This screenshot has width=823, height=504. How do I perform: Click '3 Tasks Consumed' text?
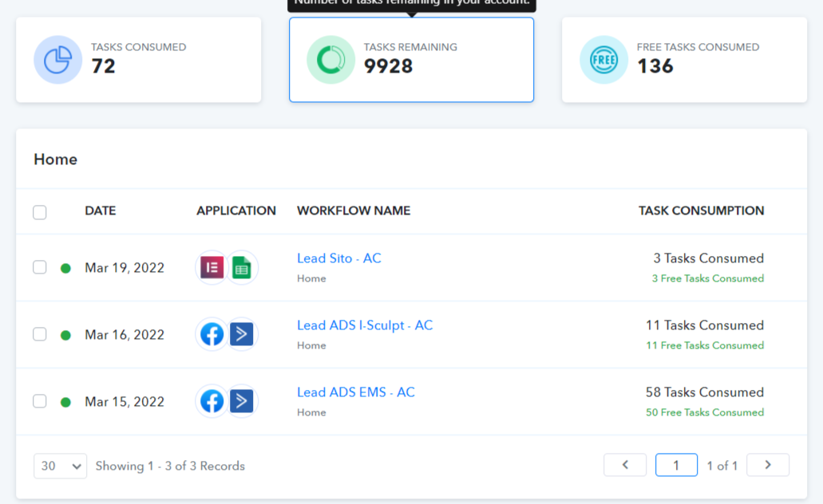[709, 258]
